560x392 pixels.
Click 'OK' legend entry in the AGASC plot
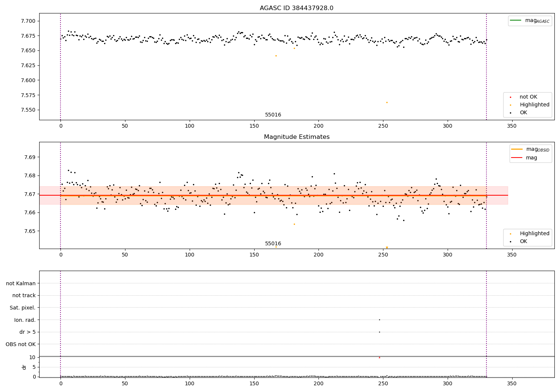[x=519, y=113]
